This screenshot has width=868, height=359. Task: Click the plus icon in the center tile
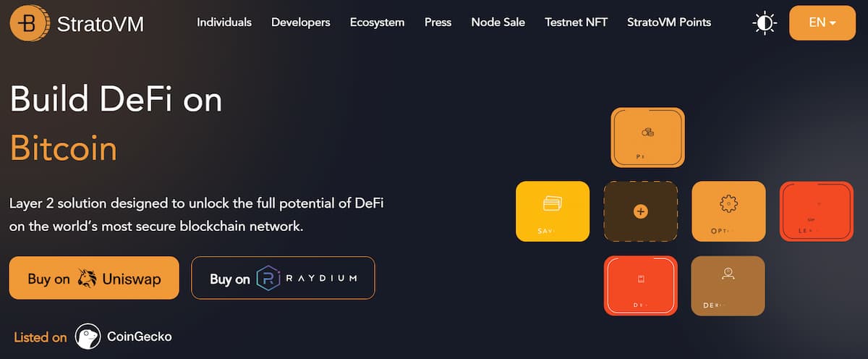pos(640,211)
